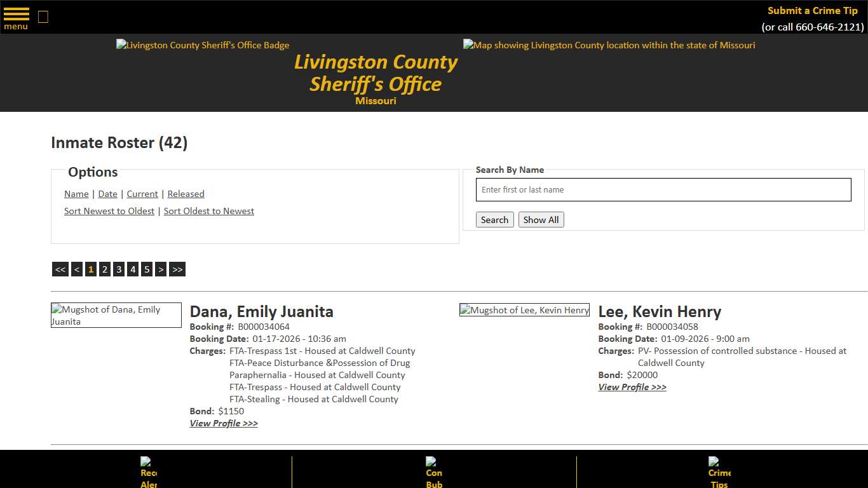This screenshot has width=868, height=488.
Task: Click the Sheriff's Office badge image
Action: tap(202, 45)
